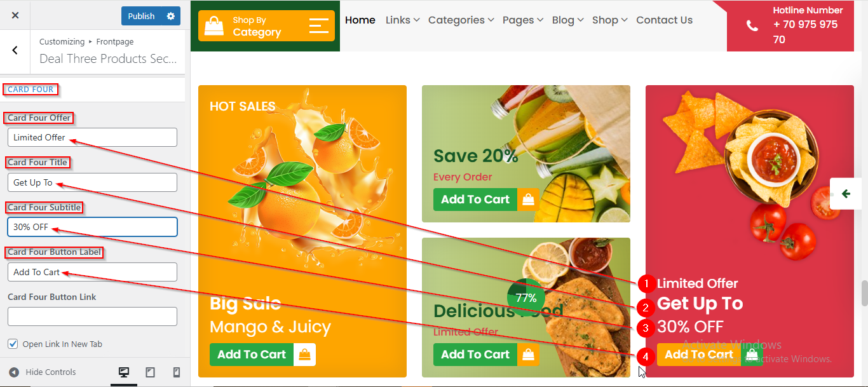
Task: Click the hotline phone icon
Action: click(x=752, y=26)
